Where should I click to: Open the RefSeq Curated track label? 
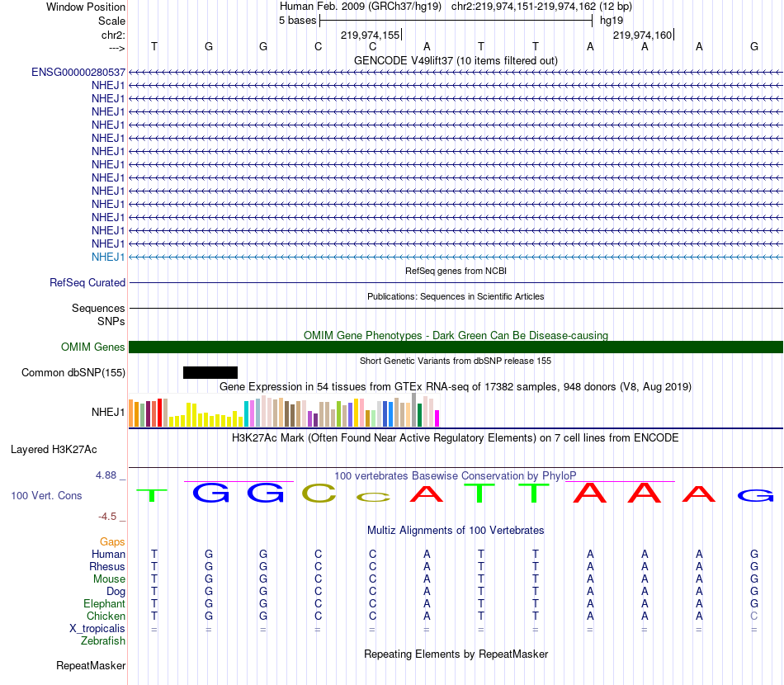pyautogui.click(x=87, y=282)
